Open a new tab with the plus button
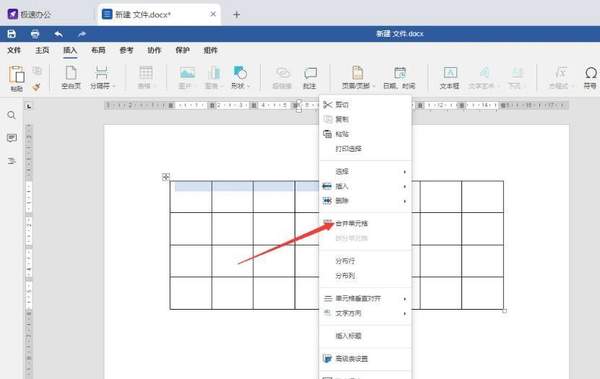The width and height of the screenshot is (600, 379). pos(236,15)
